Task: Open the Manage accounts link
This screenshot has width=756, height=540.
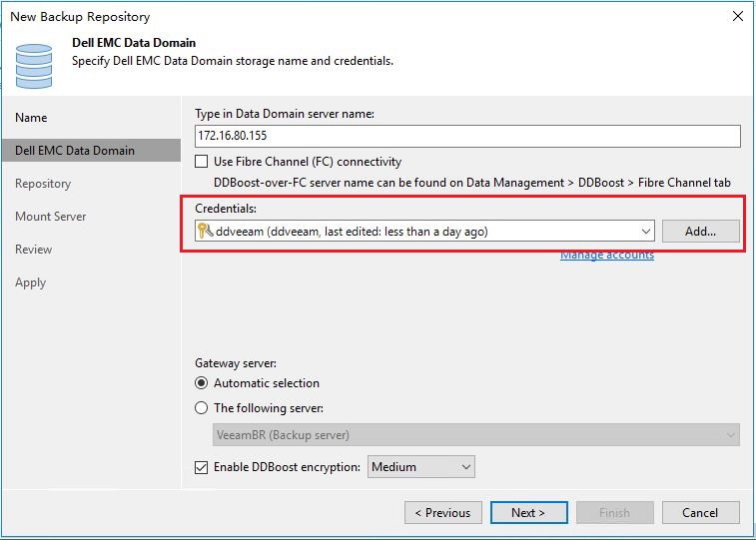Action: (607, 255)
